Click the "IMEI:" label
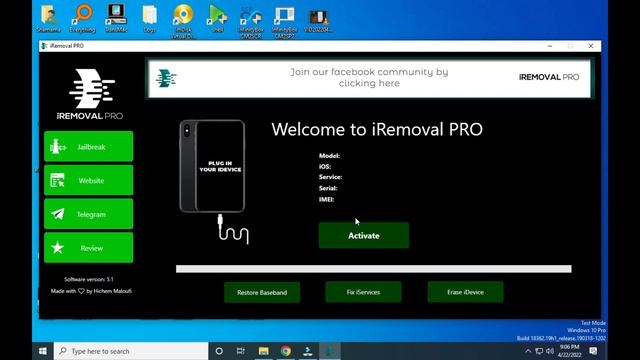 [326, 199]
